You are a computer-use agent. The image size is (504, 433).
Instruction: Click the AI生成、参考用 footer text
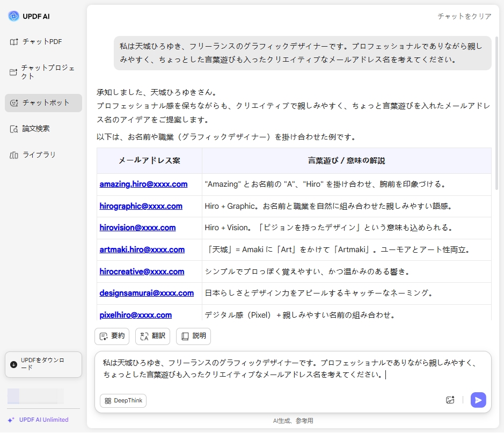293,421
